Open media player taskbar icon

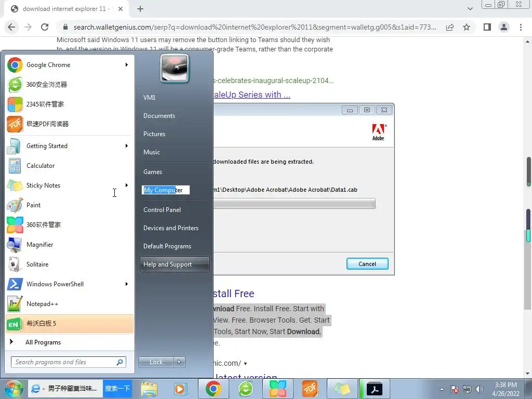[x=180, y=389]
